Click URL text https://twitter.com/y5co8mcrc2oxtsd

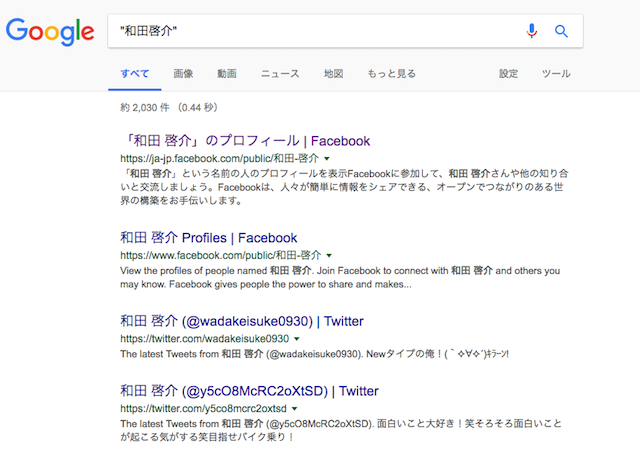[203, 409]
